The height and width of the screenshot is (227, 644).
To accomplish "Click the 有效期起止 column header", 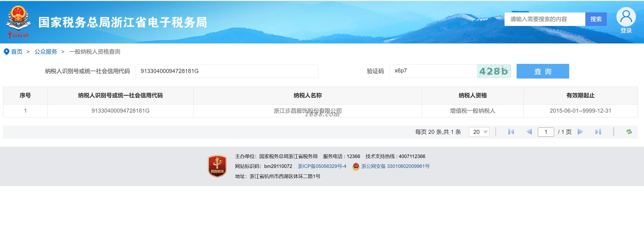I will click(580, 95).
